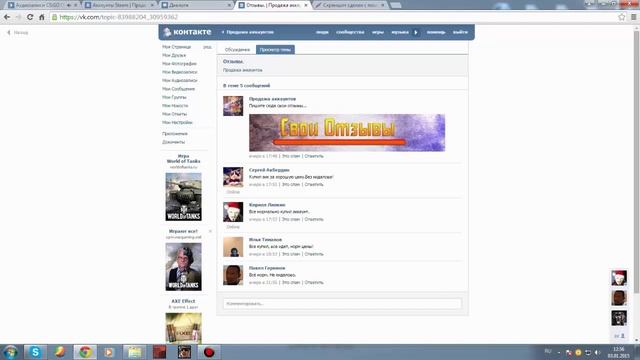Open Документы in sidebar
Image resolution: width=640 pixels, height=360 pixels.
[173, 142]
